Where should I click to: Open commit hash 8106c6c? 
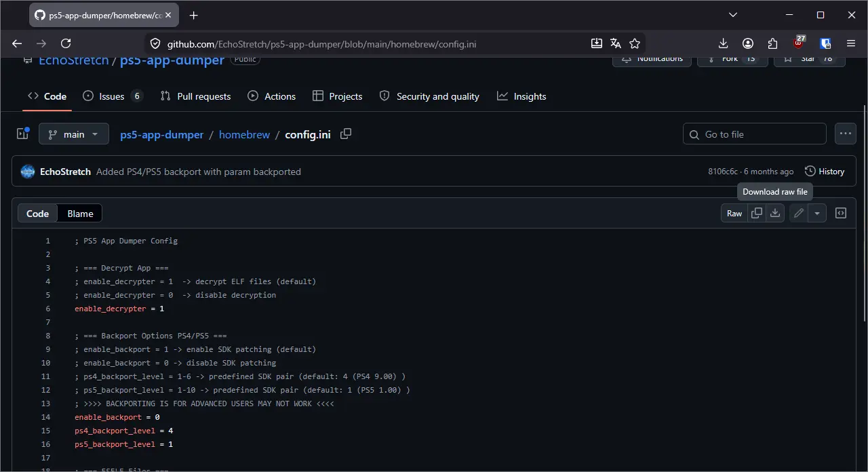tap(724, 172)
